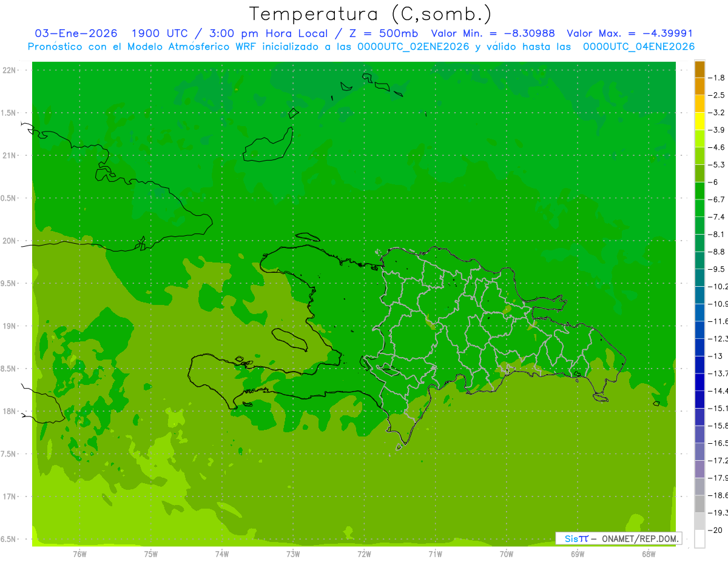Viewport: 728px width, 562px height.
Task: Select the legend swatch between -9.5 and -10.2
Action: (699, 278)
